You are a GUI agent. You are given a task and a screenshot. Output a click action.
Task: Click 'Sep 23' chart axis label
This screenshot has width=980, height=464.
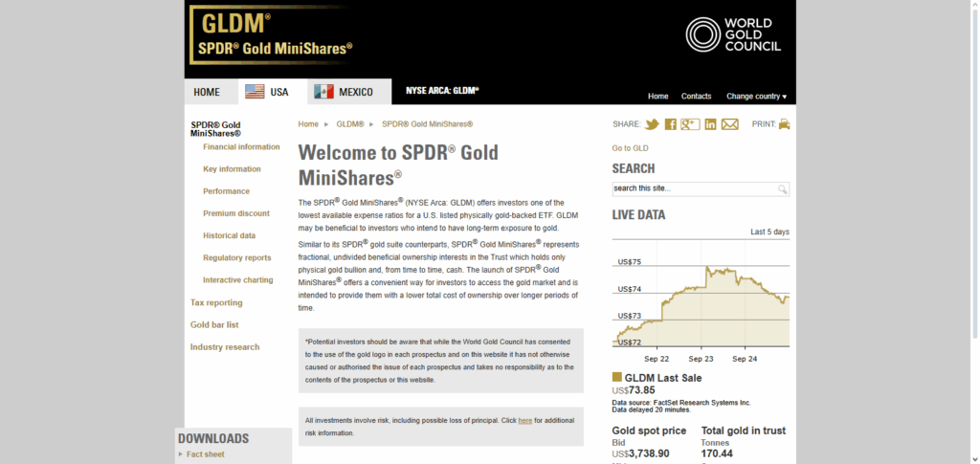click(x=701, y=359)
